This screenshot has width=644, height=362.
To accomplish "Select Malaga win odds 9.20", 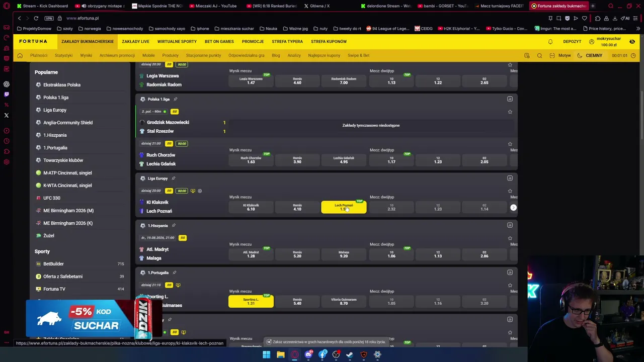I will pos(344,254).
